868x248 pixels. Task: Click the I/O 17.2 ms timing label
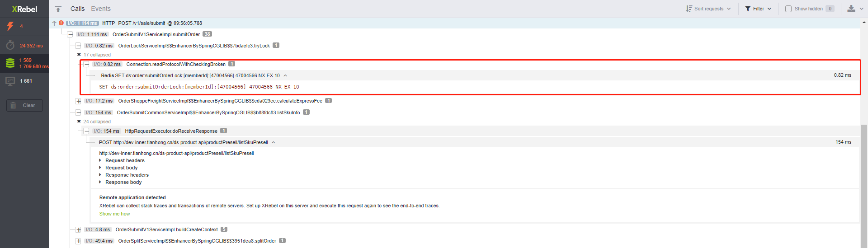click(99, 101)
